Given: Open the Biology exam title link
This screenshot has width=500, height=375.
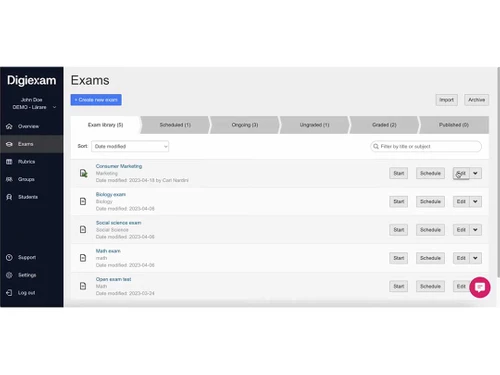Looking at the screenshot, I should [111, 194].
